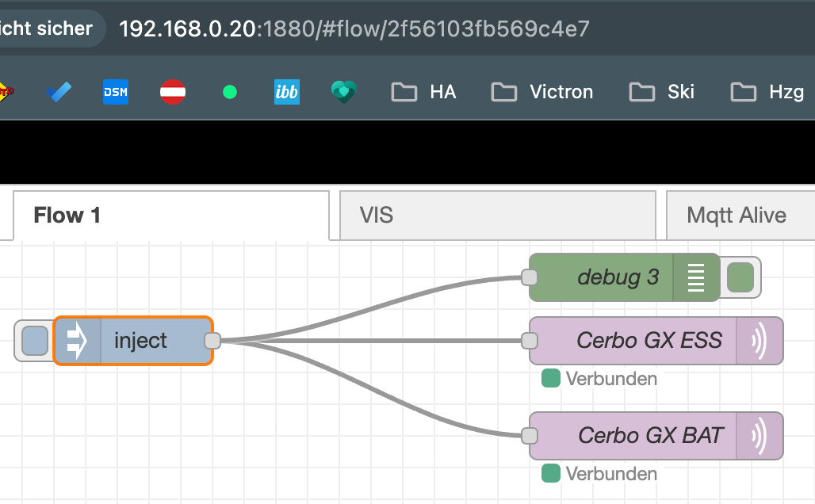Screen dimensions: 815x504
Task: Click the Cerbo GX BAT signal icon
Action: [760, 436]
